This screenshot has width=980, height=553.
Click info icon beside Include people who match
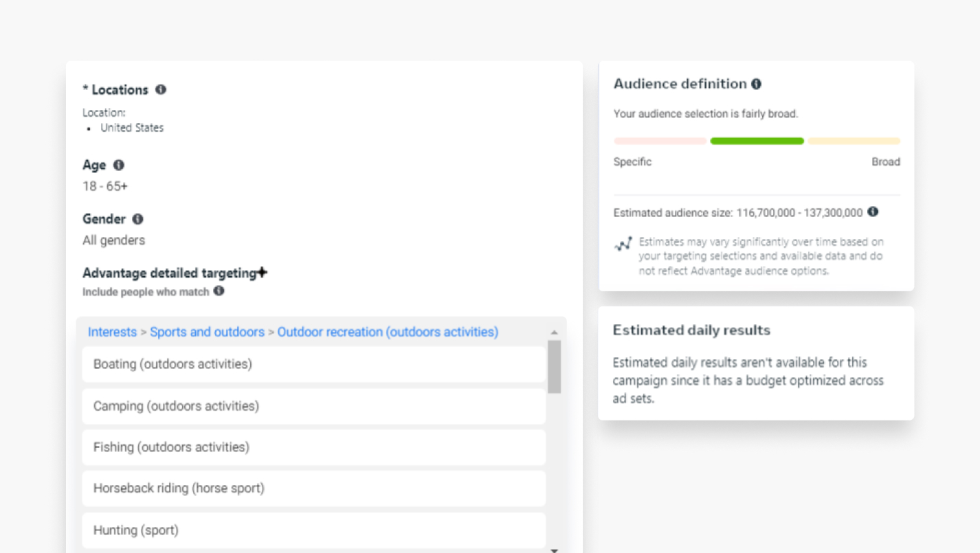pos(219,291)
